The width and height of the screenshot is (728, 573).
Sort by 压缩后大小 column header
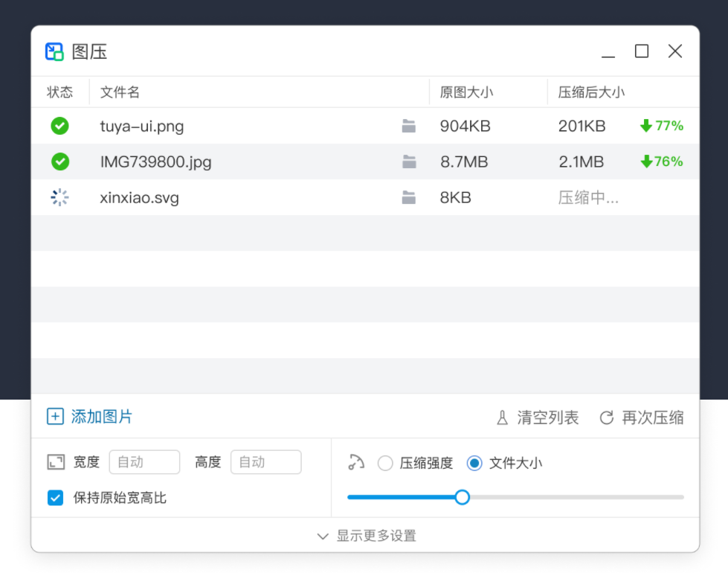591,92
